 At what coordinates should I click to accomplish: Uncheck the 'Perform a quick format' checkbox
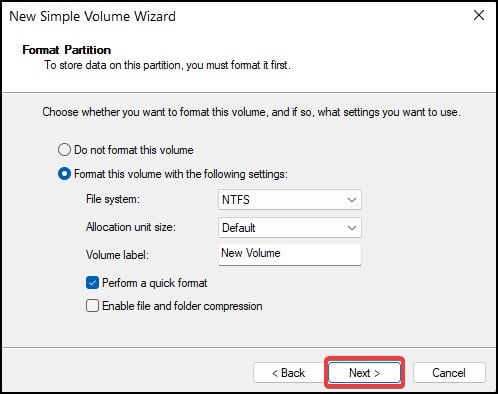coord(92,283)
